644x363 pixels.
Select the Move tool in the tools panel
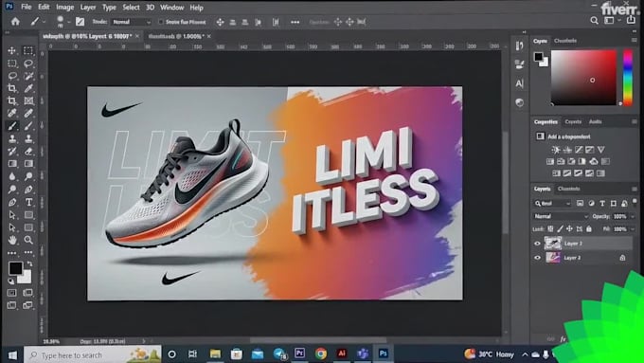12,50
